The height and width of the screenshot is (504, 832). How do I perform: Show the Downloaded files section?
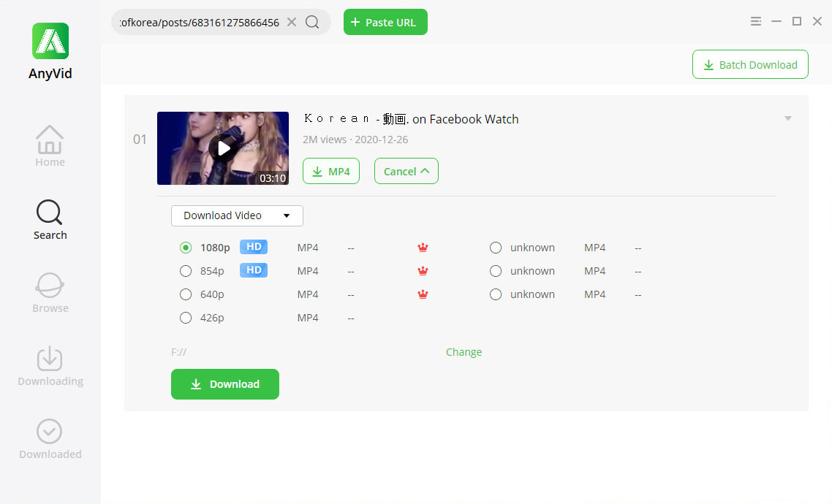[50, 438]
